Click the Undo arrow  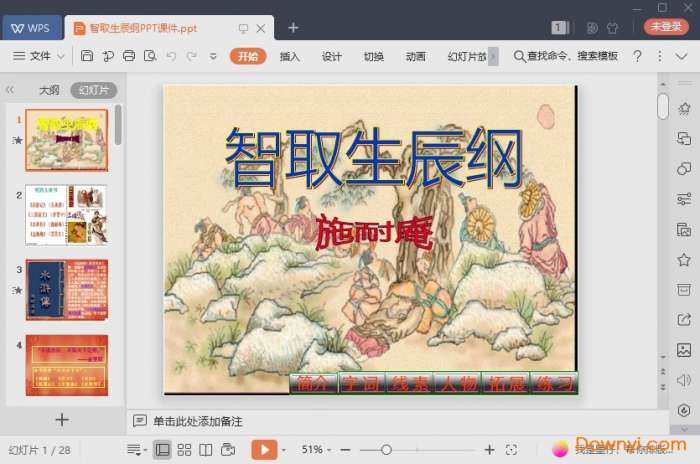[x=171, y=56]
